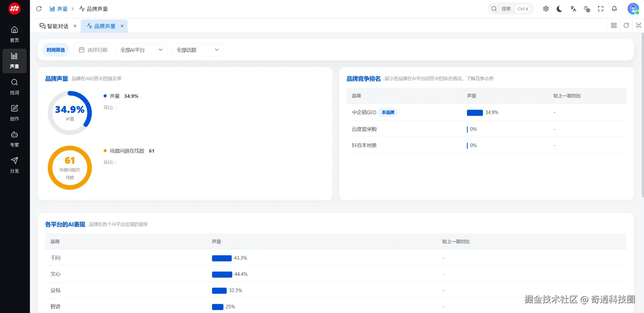Click the 34.9% 声量 ring chart

pyautogui.click(x=70, y=113)
